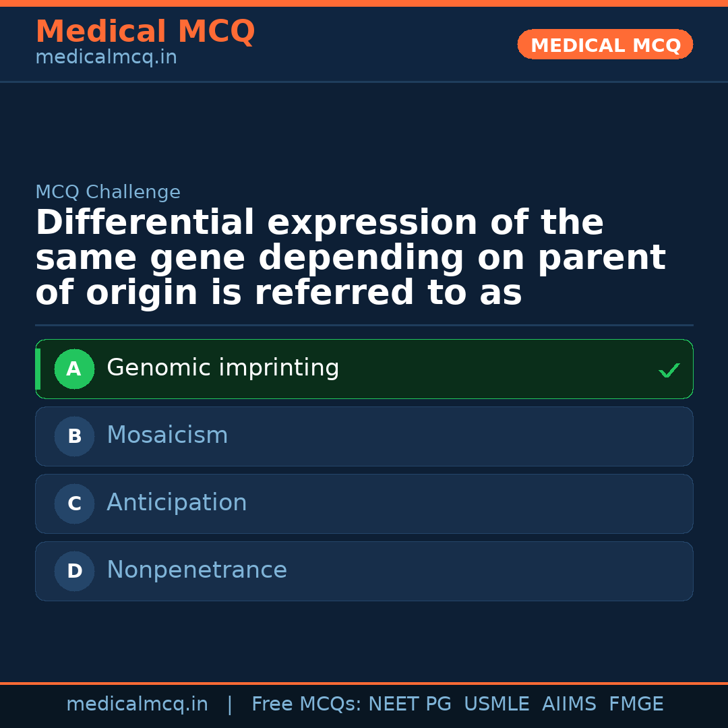Open medicalmcq.in link in the footer
Viewport: 728px width, 728px height.
pos(137,704)
